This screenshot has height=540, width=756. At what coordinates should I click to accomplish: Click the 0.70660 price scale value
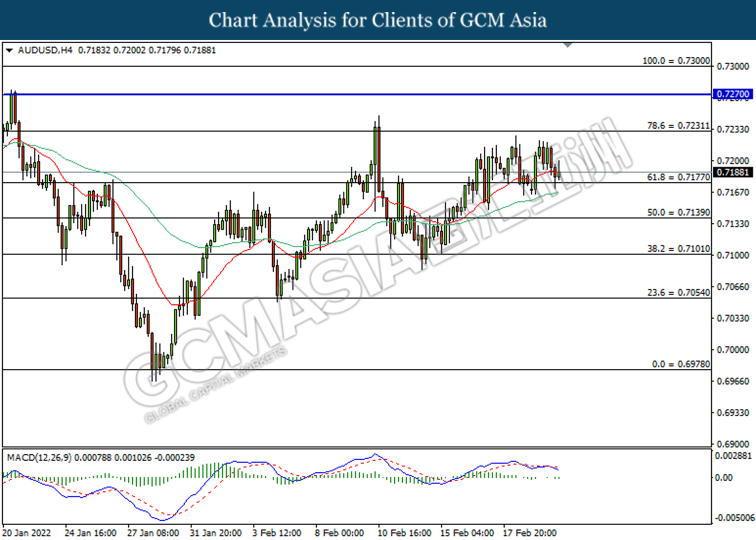[x=733, y=287]
